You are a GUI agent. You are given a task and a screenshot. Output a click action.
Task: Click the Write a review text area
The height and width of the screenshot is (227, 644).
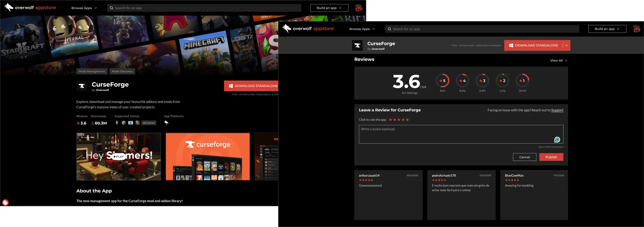coord(461,134)
